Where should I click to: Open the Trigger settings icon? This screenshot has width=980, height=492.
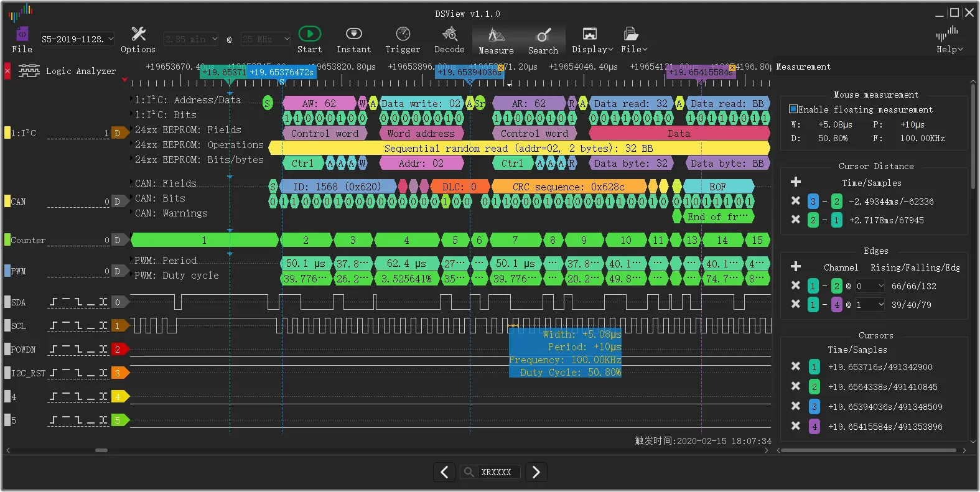coord(403,34)
